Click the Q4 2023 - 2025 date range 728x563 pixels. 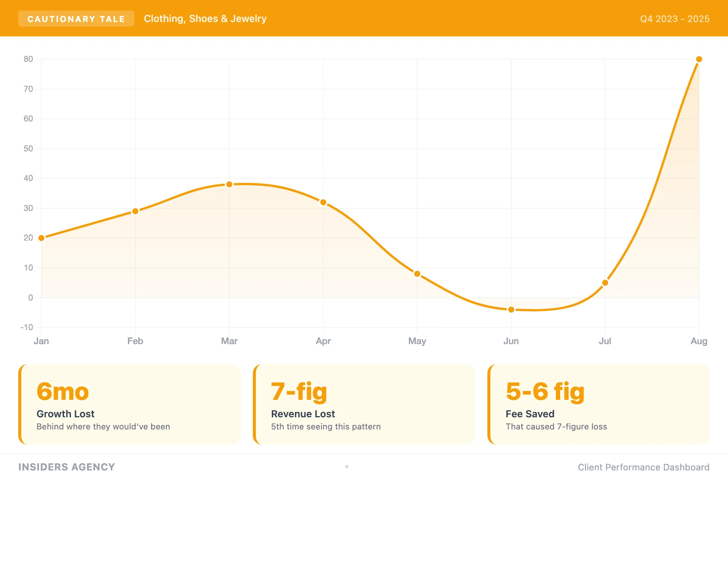click(x=674, y=19)
